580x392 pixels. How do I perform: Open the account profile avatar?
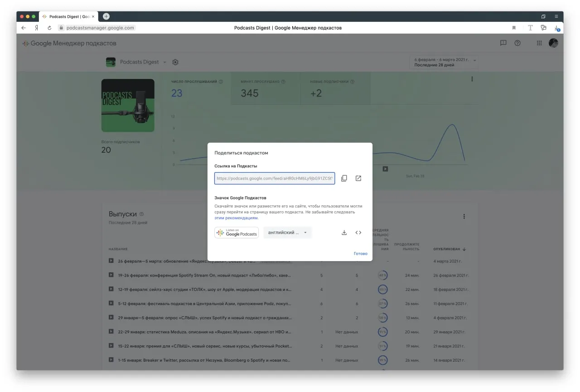coord(553,43)
